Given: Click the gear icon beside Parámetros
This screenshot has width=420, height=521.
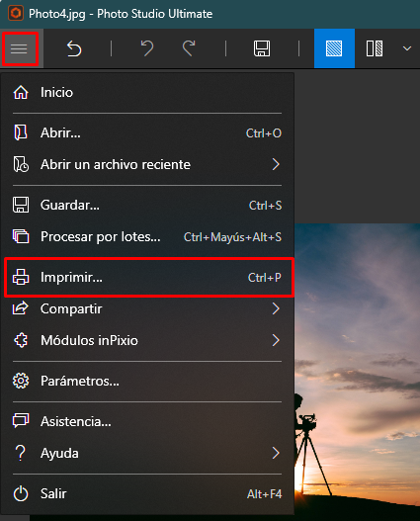Looking at the screenshot, I should [x=21, y=381].
